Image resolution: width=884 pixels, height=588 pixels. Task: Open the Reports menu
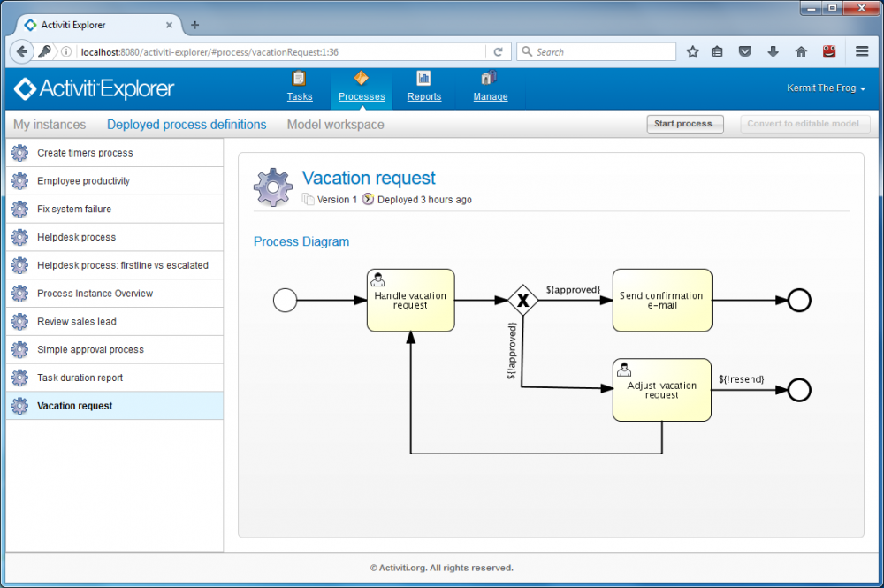[424, 96]
